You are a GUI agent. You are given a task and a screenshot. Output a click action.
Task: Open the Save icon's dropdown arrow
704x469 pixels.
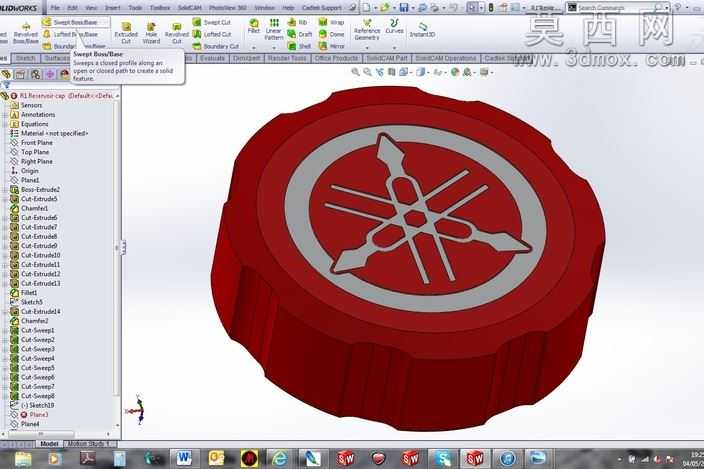click(x=413, y=8)
